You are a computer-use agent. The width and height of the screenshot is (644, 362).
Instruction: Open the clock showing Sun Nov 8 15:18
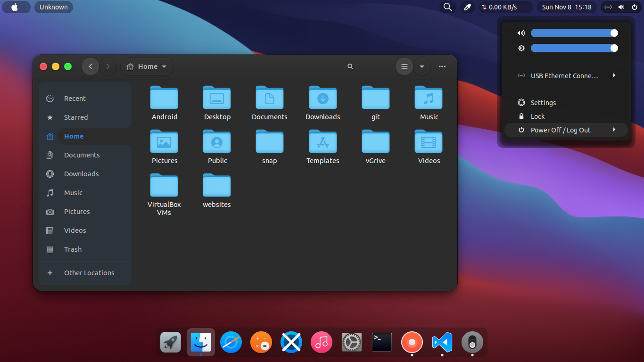click(x=567, y=7)
